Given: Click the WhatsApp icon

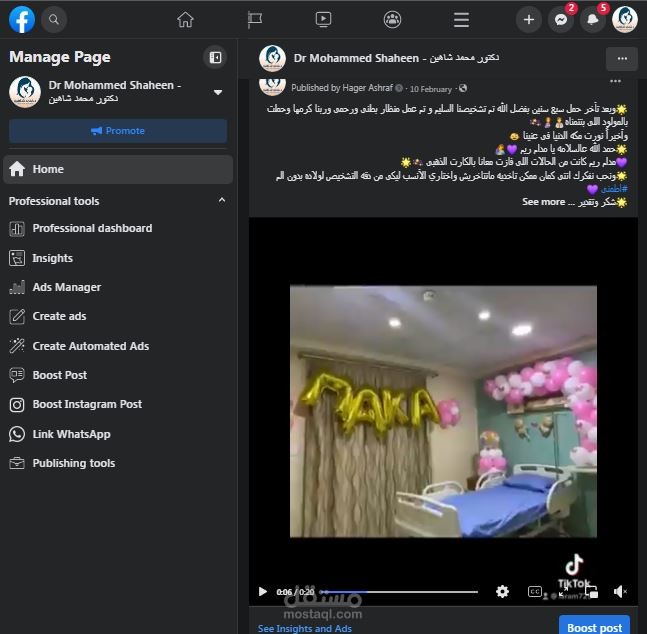Looking at the screenshot, I should tap(17, 434).
